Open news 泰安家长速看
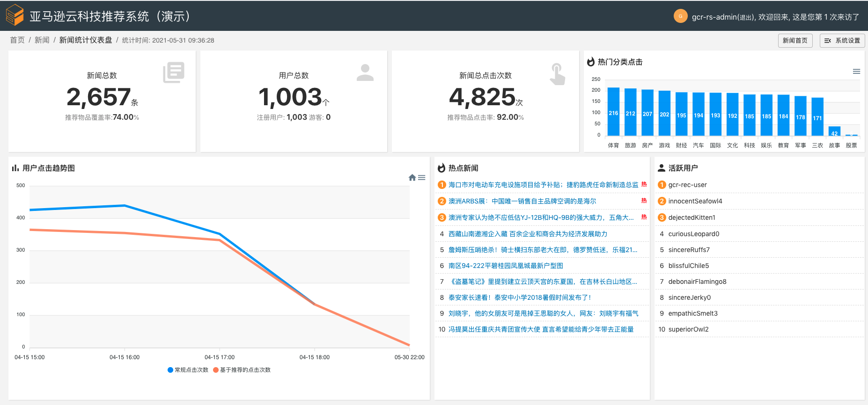This screenshot has width=868, height=405. click(520, 297)
